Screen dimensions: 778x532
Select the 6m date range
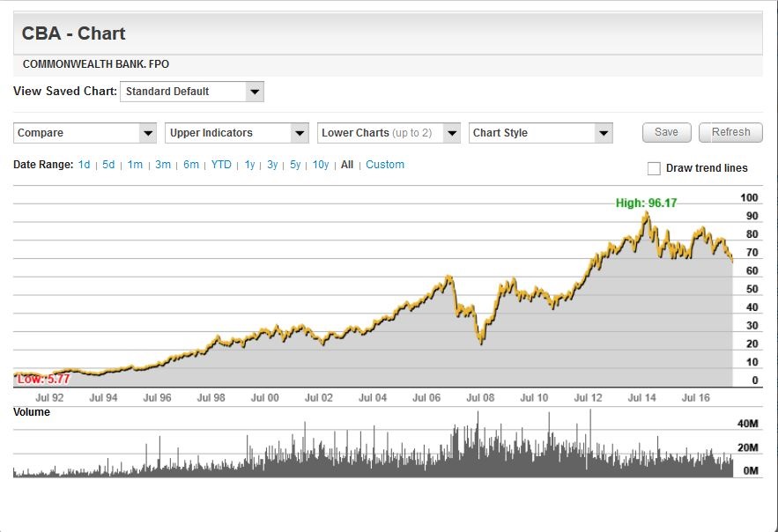tap(191, 165)
